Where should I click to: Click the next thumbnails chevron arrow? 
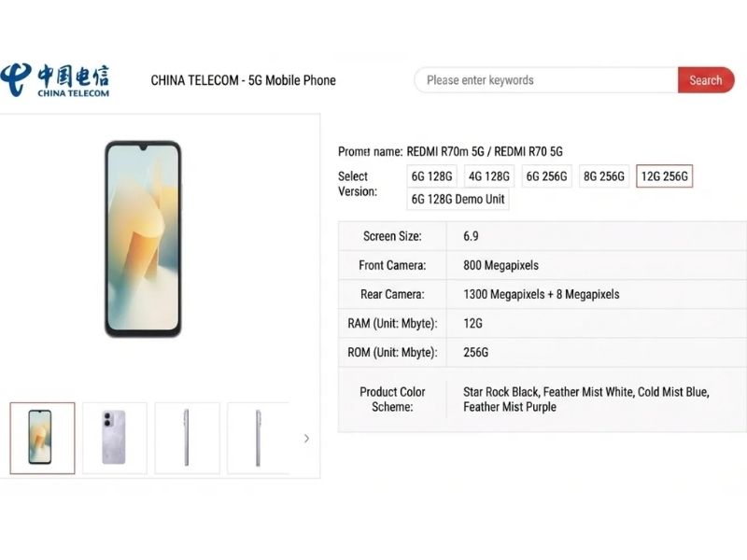point(306,437)
